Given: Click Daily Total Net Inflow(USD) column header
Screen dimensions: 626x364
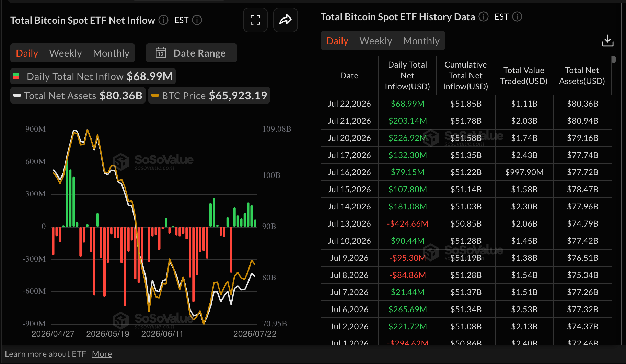Looking at the screenshot, I should (x=407, y=76).
